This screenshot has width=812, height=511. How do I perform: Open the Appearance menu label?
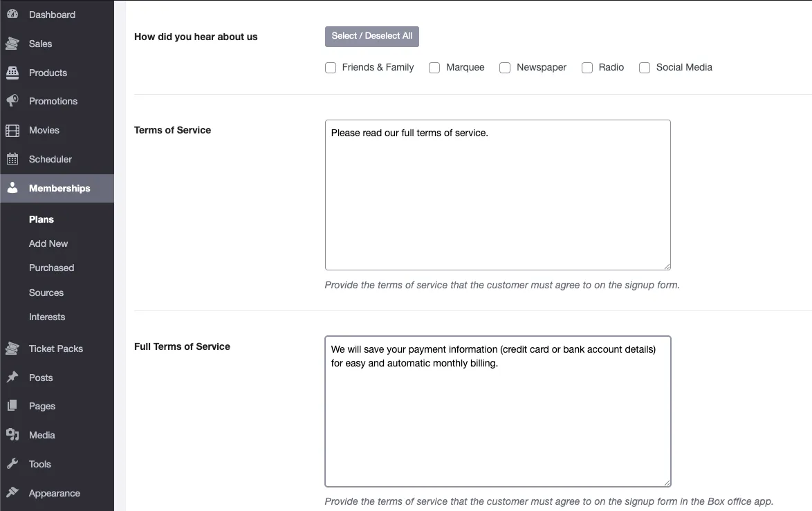(x=55, y=493)
